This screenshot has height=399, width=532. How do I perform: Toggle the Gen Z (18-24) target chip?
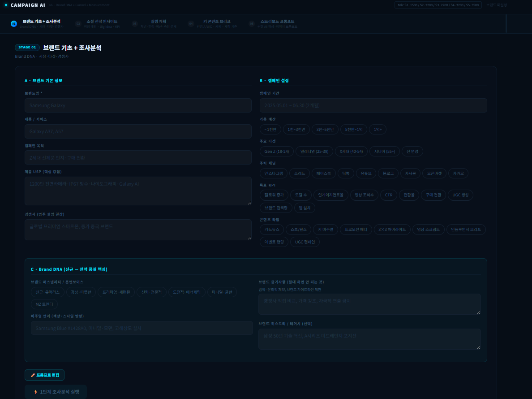276,152
